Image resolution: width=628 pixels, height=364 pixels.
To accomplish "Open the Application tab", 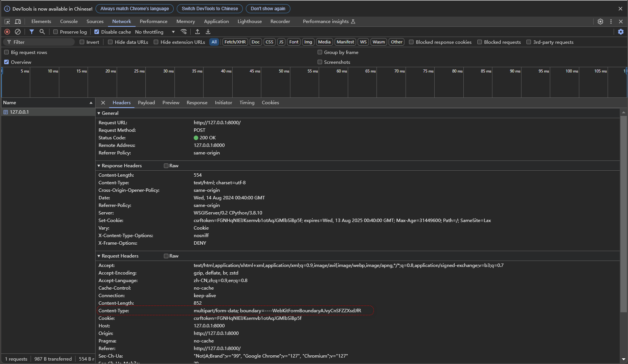I will tap(216, 22).
